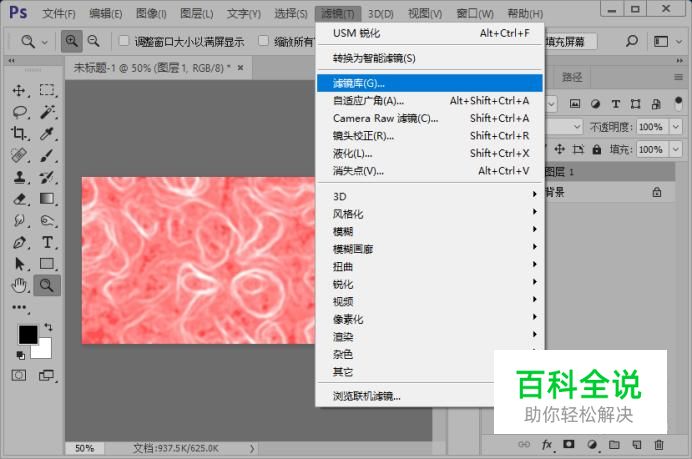Expand the 风格化 filter submenu

tap(430, 214)
